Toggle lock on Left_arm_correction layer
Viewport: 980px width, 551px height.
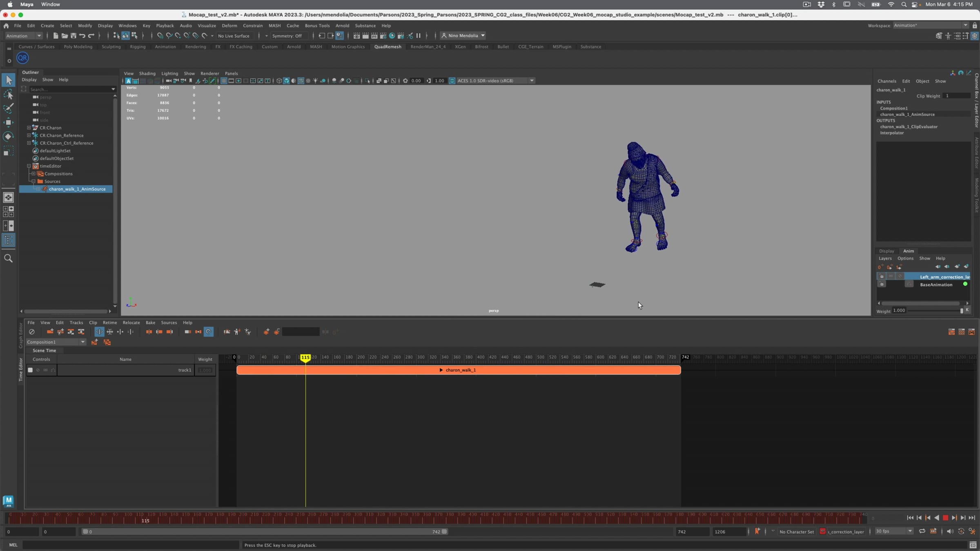882,277
